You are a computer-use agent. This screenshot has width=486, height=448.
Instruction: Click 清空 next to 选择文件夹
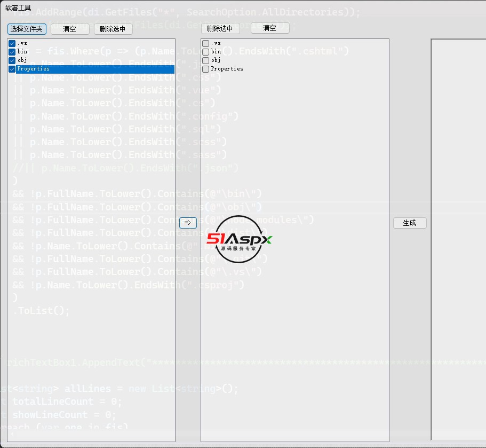click(x=70, y=29)
